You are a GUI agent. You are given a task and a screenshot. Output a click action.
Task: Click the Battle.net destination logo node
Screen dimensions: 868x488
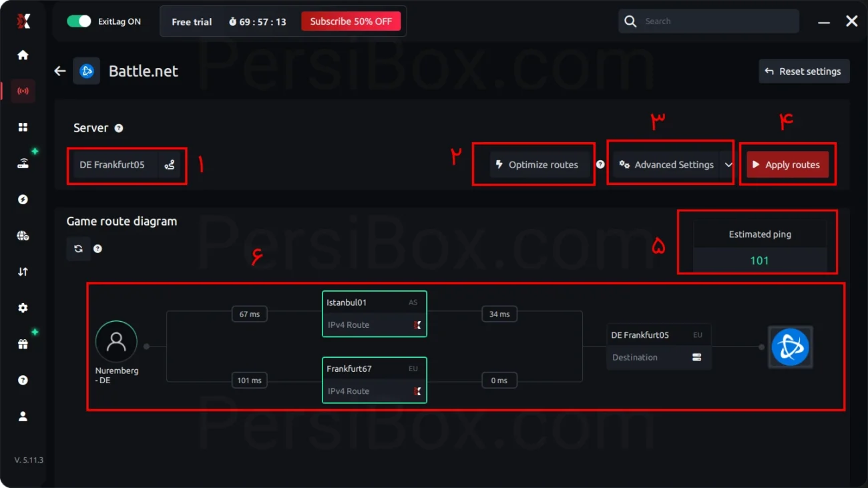click(790, 347)
